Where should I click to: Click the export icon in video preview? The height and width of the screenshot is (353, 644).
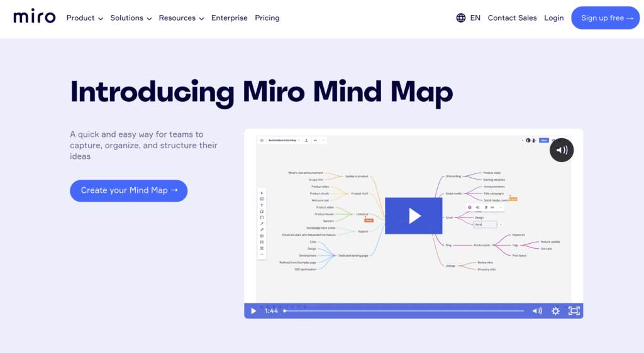pyautogui.click(x=306, y=140)
